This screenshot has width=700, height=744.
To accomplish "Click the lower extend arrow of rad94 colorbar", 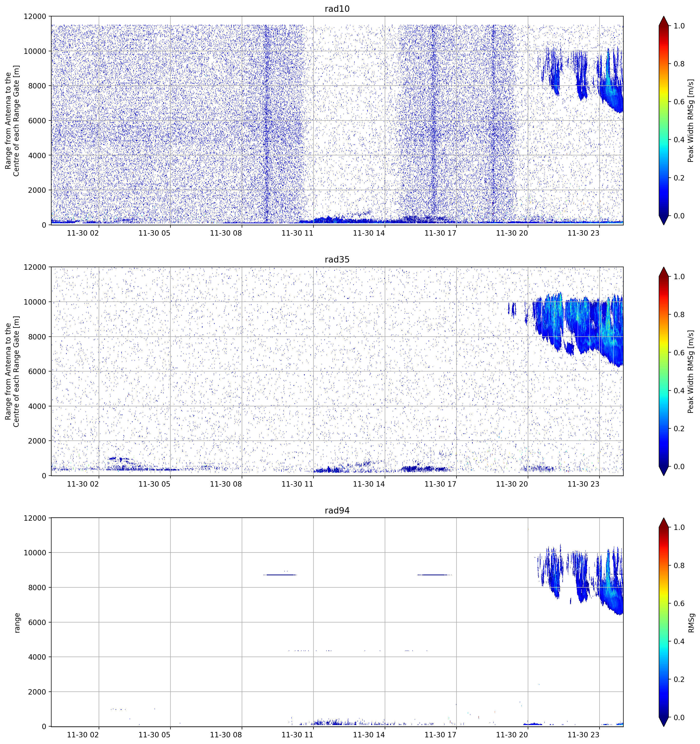I will [x=663, y=722].
